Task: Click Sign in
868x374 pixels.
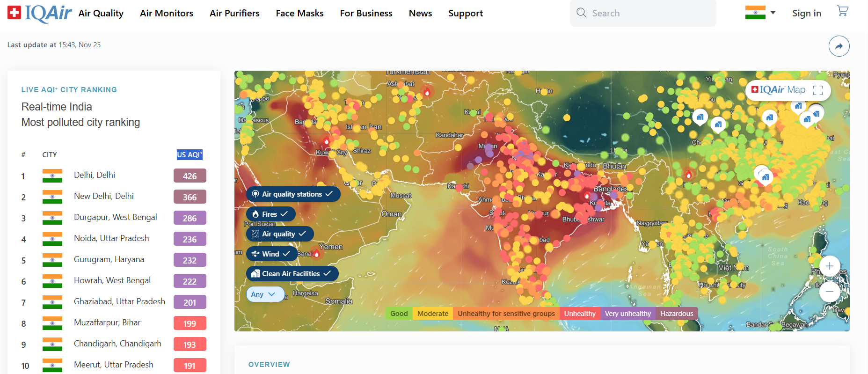Action: coord(806,13)
